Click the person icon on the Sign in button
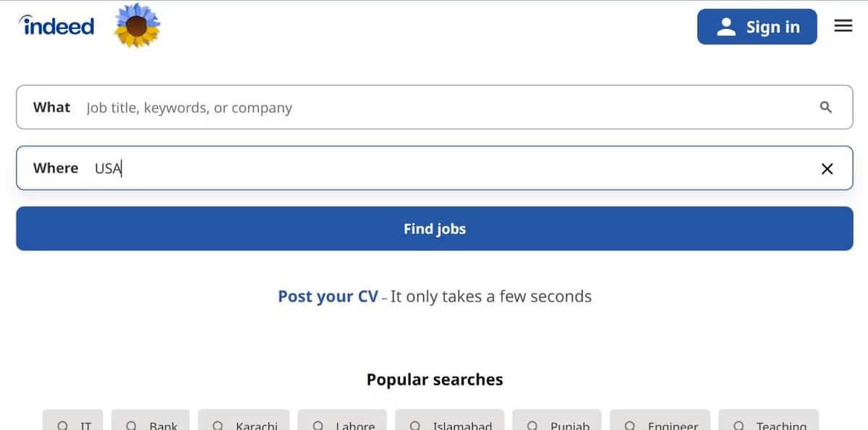This screenshot has width=868, height=430. point(726,26)
